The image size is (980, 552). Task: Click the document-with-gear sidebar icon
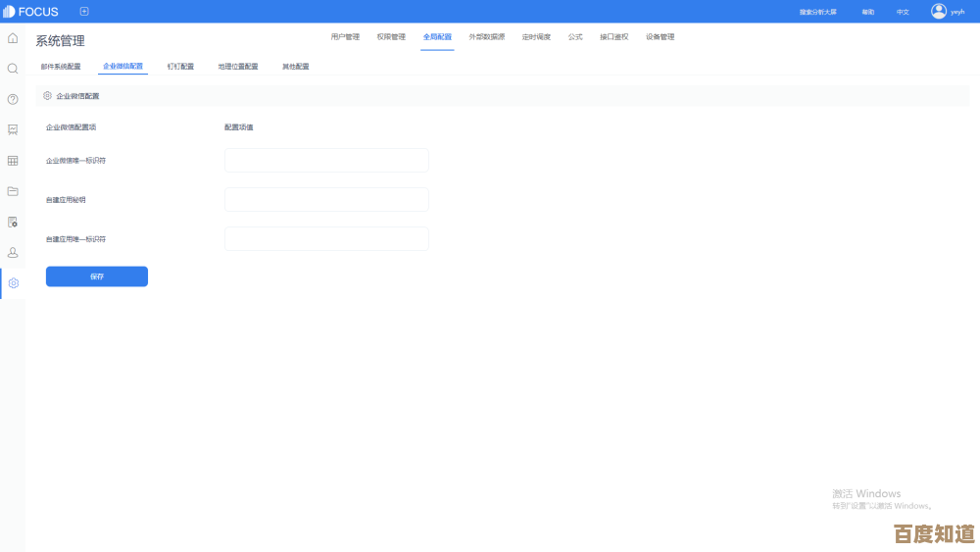tap(13, 222)
